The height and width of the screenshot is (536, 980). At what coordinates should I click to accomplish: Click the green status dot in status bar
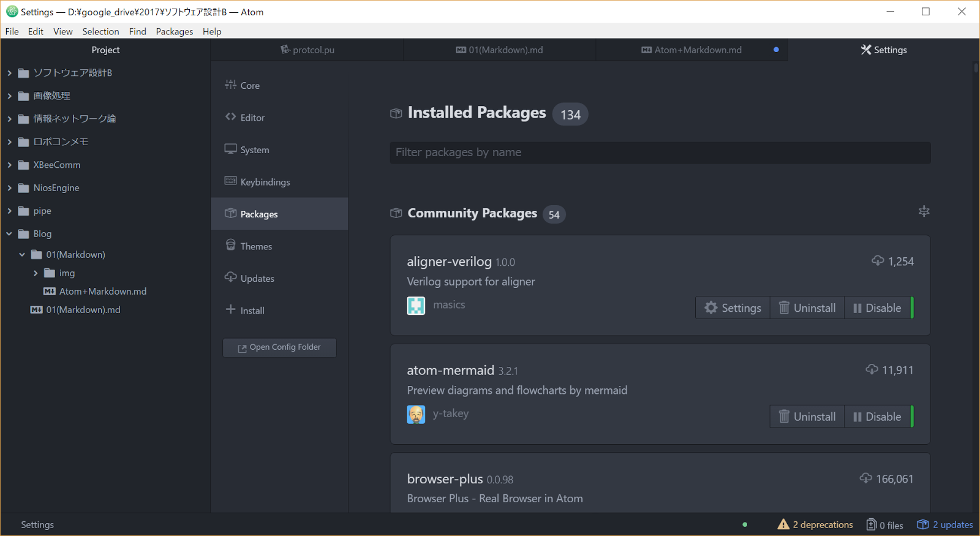tap(745, 524)
